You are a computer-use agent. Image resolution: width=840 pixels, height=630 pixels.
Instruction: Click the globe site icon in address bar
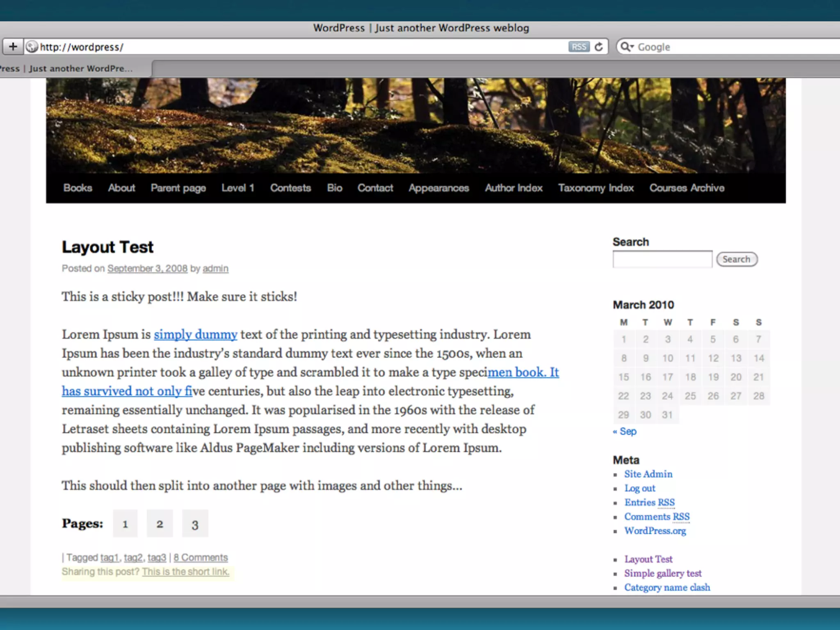(32, 47)
